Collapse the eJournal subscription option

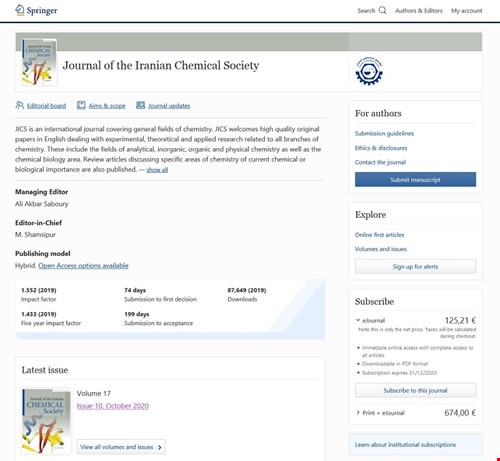click(358, 320)
